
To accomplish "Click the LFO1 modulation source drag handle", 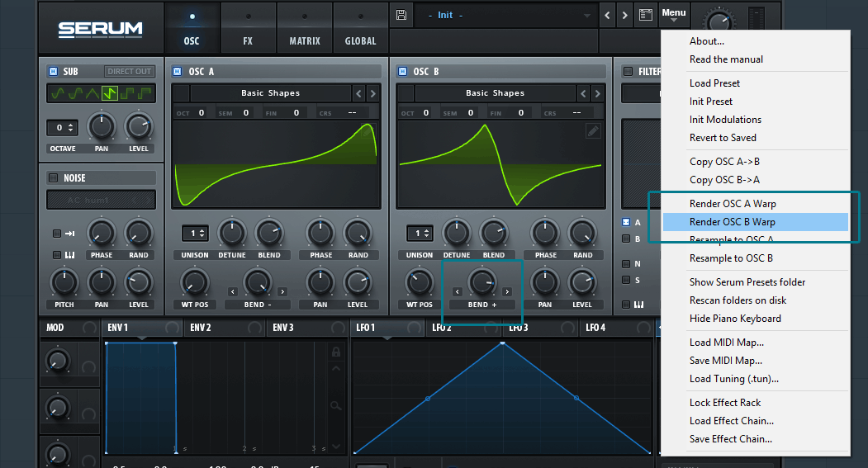I will 414,328.
